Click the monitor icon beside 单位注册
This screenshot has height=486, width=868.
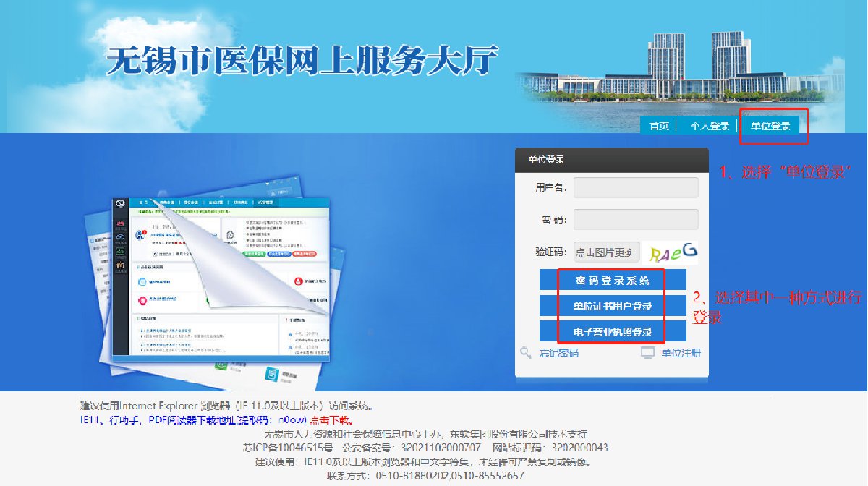(648, 353)
